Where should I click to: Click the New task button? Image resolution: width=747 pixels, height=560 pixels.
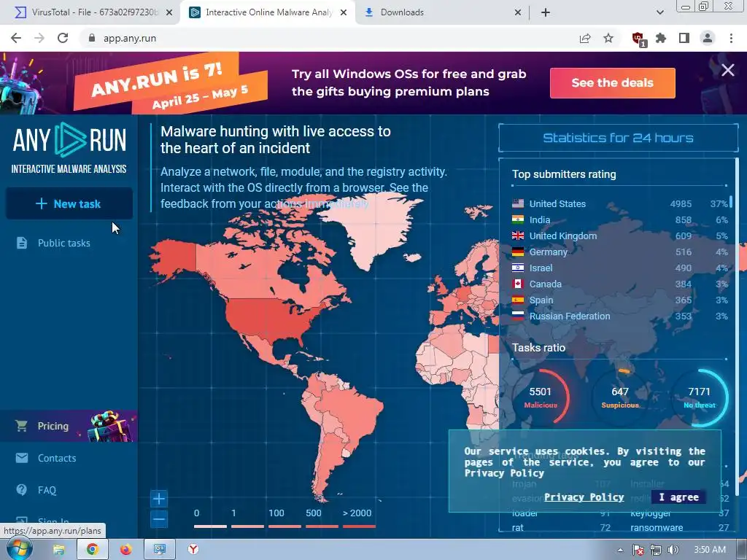click(69, 204)
